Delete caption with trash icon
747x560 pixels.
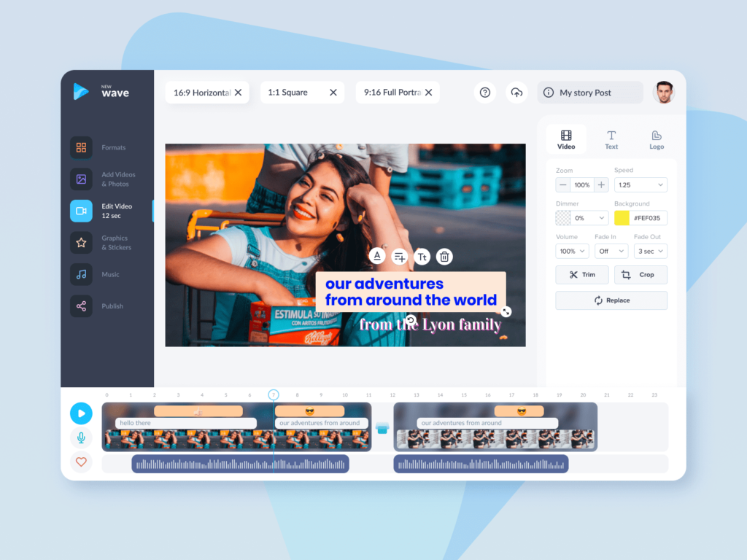point(444,257)
